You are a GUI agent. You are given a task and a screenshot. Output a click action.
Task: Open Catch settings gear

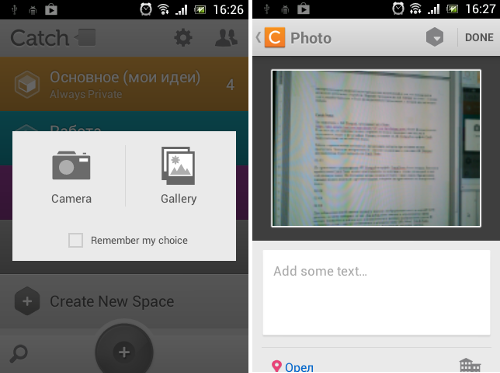point(183,38)
